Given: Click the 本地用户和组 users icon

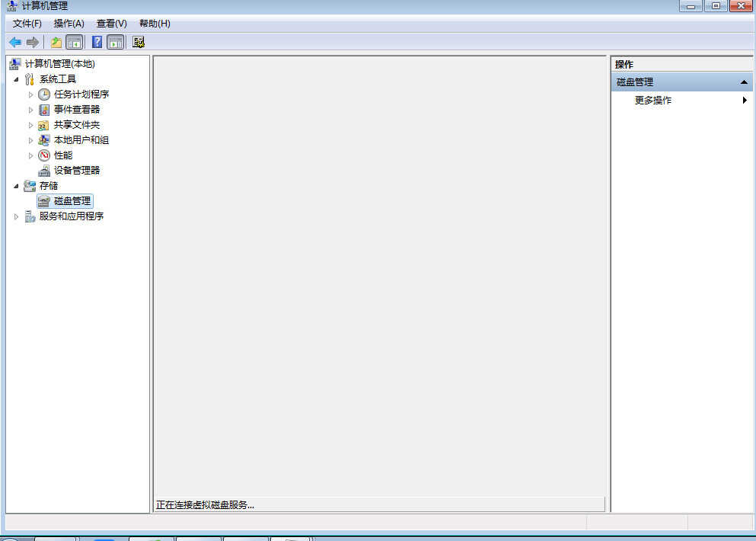Looking at the screenshot, I should (44, 140).
